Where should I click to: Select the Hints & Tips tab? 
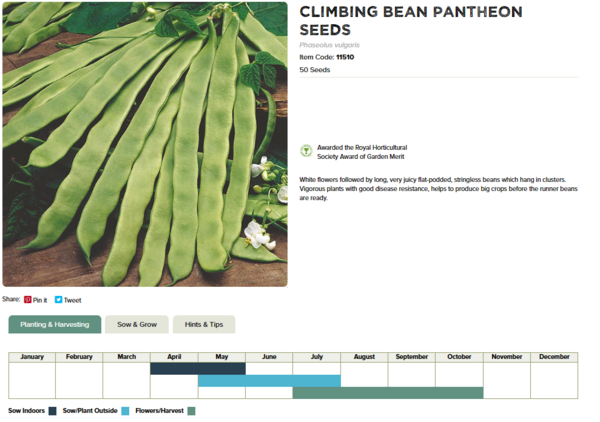(x=204, y=324)
